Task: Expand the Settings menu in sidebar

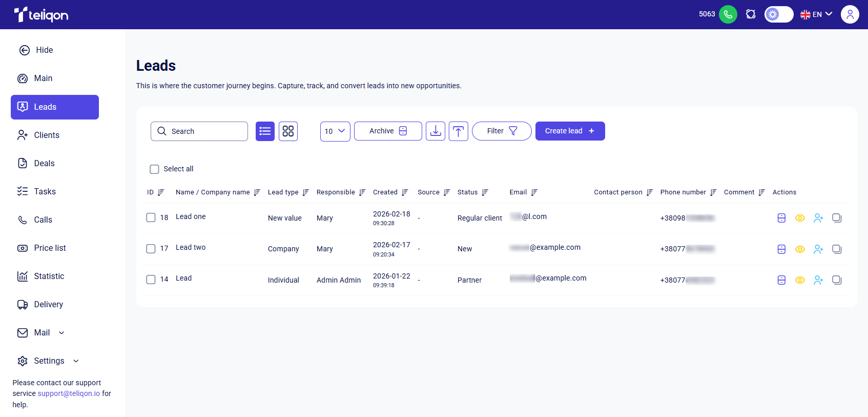Action: coord(49,361)
